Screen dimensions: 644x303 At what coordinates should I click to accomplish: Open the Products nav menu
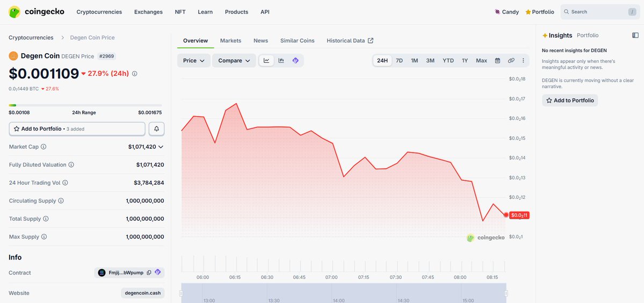pyautogui.click(x=236, y=12)
